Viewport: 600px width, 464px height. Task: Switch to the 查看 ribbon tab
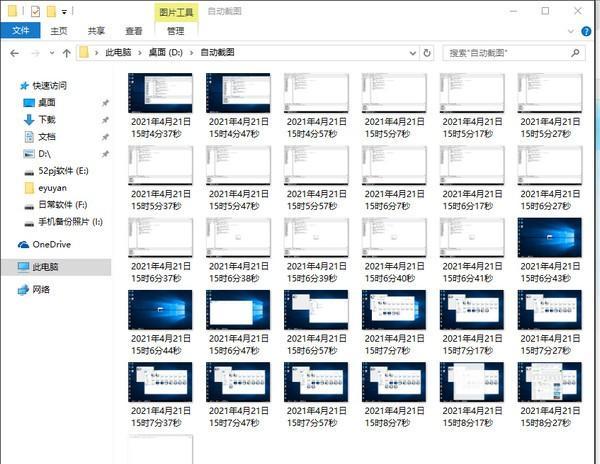[x=133, y=31]
